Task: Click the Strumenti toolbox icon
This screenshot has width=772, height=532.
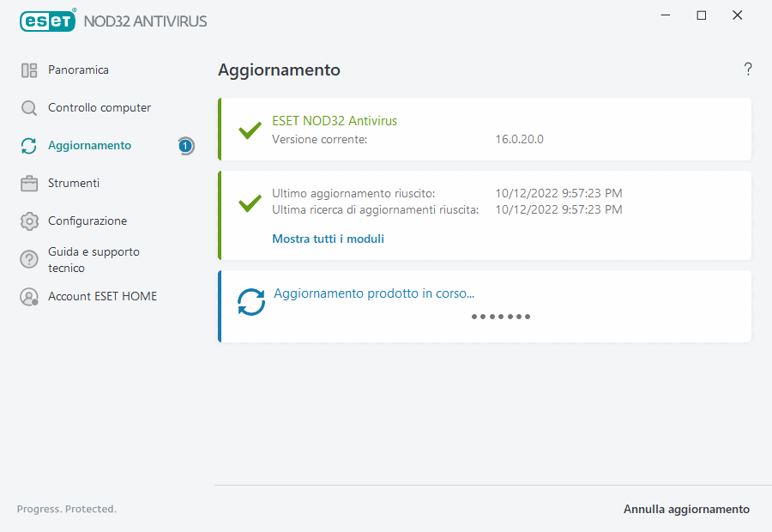Action: coord(29,184)
